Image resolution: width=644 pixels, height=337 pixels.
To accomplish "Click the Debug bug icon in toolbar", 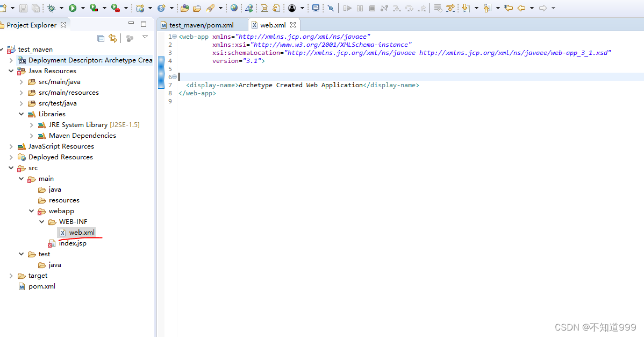I will pyautogui.click(x=52, y=8).
